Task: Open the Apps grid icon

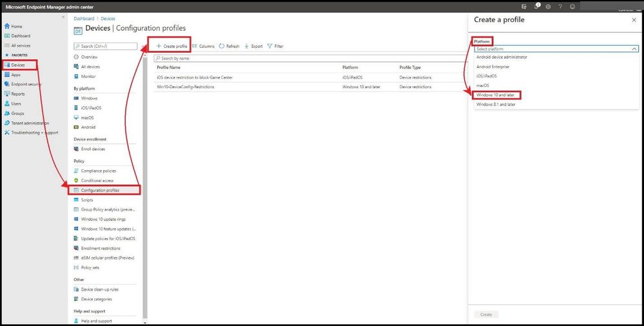Action: coord(7,75)
